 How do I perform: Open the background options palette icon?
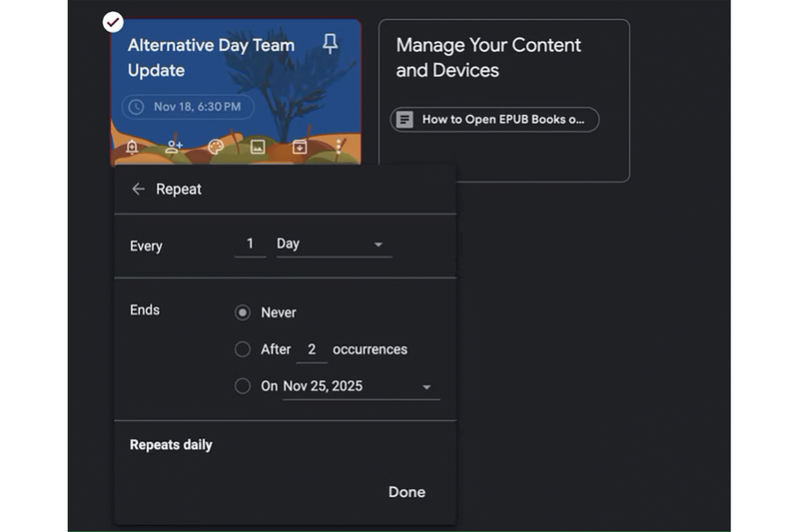[215, 148]
